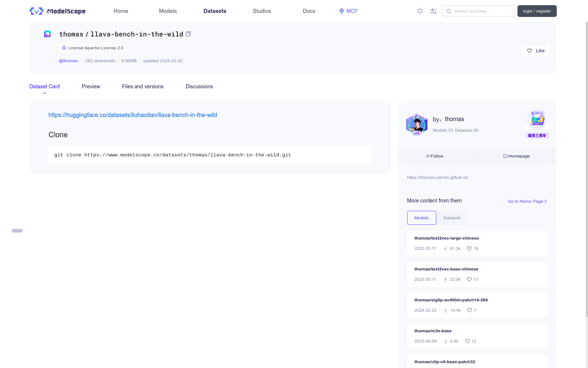
Task: Copy the dataset name with copy icon
Action: tap(188, 34)
